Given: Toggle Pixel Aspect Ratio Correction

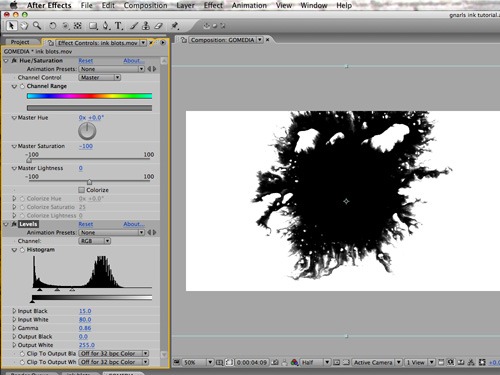Looking at the screenshot, I should tap(441, 362).
